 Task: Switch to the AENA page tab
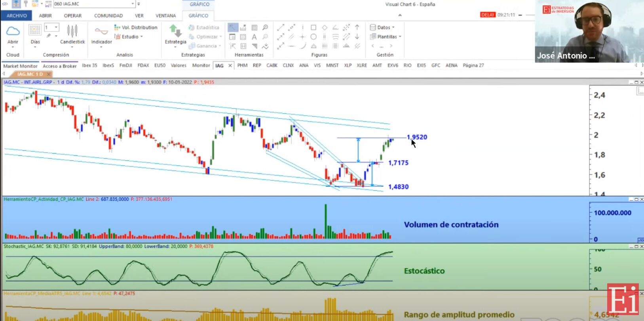coord(451,65)
